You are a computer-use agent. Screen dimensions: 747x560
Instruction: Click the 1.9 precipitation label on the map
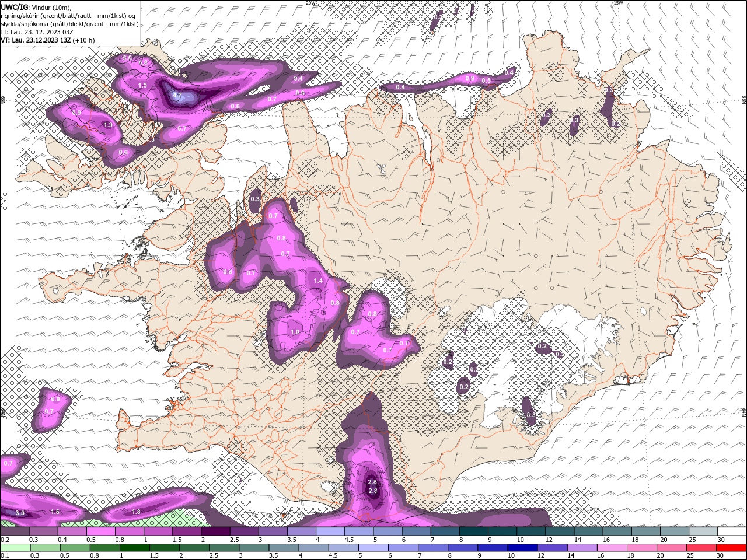[107, 125]
